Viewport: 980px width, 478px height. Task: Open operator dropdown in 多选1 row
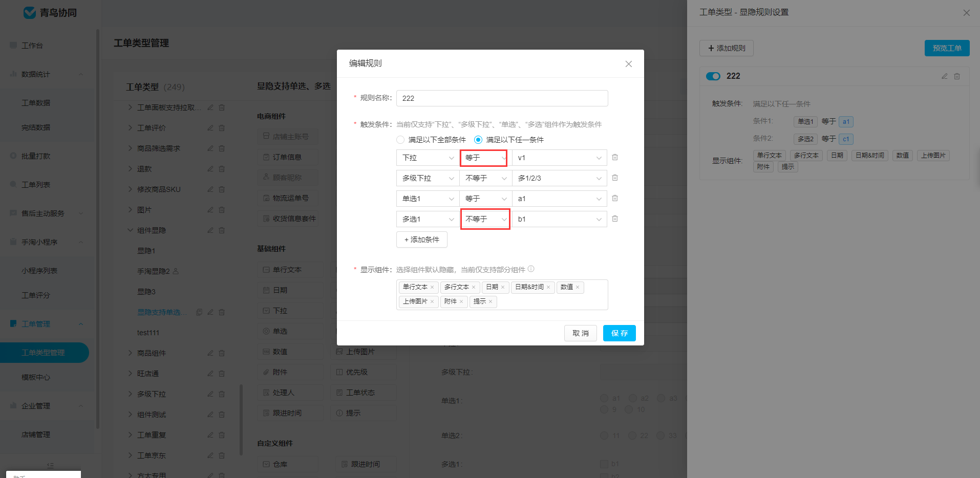(485, 219)
